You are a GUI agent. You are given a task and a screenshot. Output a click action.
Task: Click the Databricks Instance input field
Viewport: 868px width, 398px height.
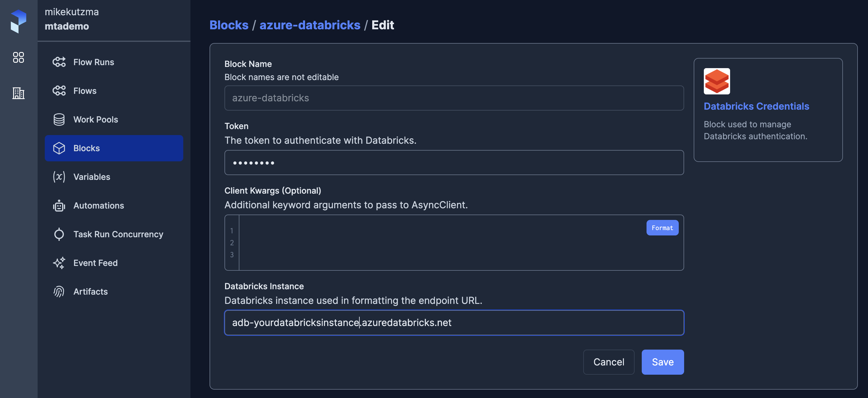click(x=454, y=322)
